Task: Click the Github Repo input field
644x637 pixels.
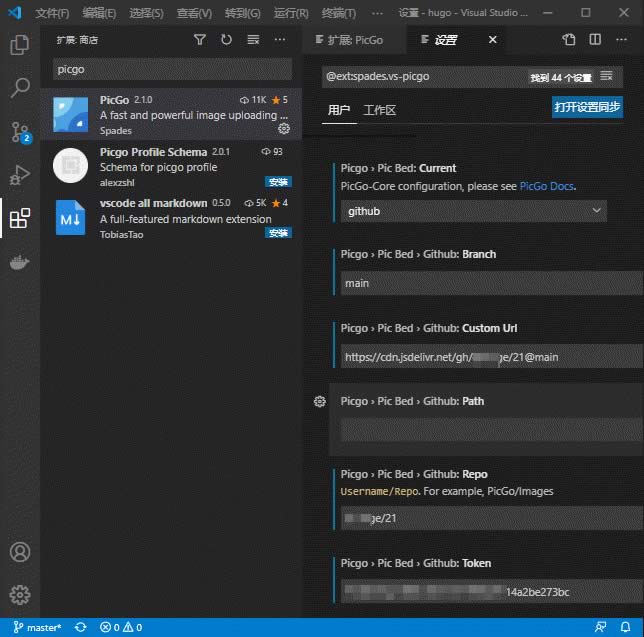Action: tap(492, 518)
